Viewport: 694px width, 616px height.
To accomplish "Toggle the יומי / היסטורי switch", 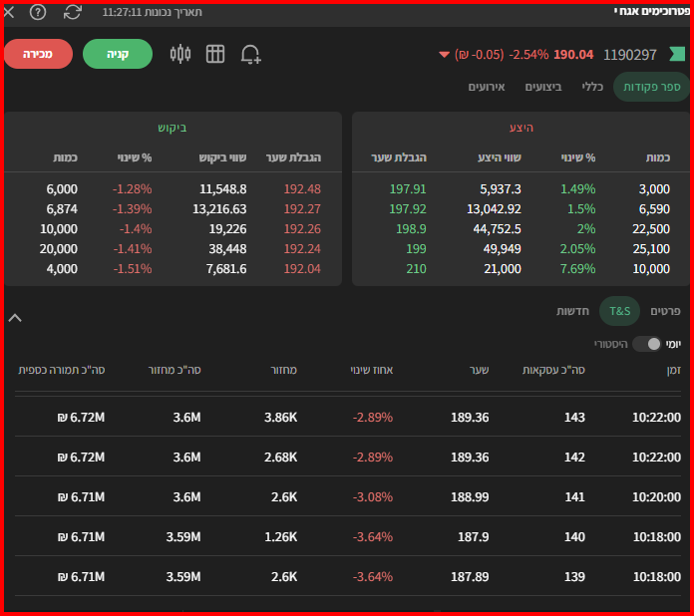I will click(x=647, y=344).
